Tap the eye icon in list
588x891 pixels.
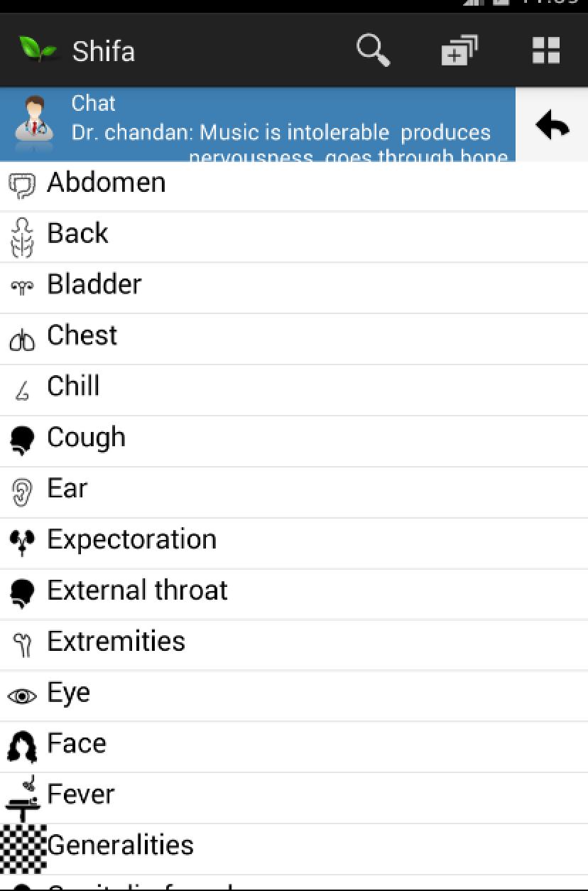pyautogui.click(x=22, y=696)
